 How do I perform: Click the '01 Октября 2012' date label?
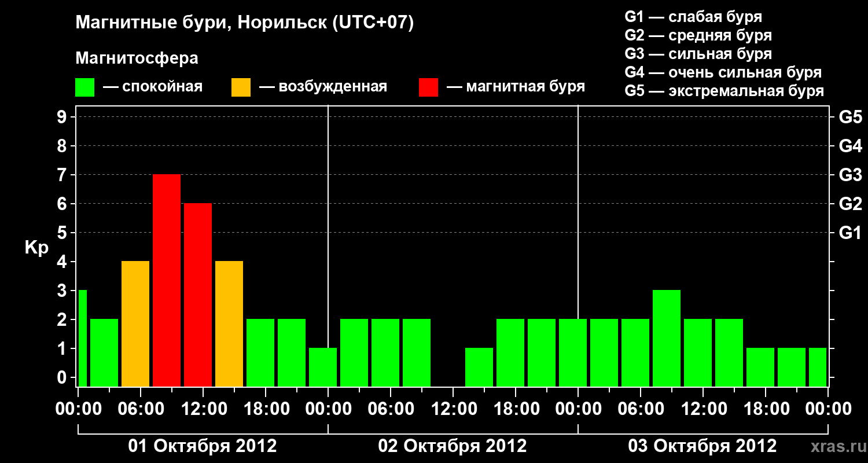pyautogui.click(x=203, y=446)
